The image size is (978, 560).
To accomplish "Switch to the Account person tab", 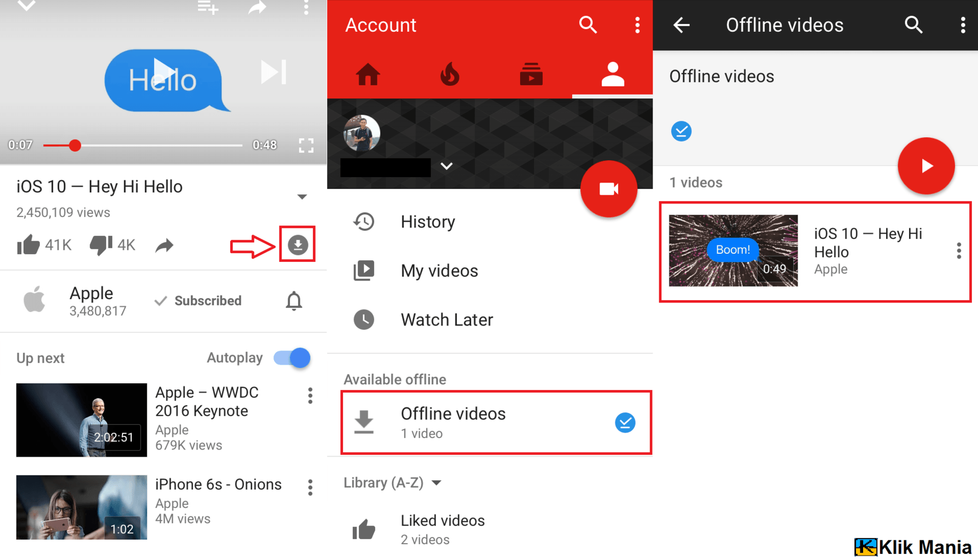I will click(613, 74).
